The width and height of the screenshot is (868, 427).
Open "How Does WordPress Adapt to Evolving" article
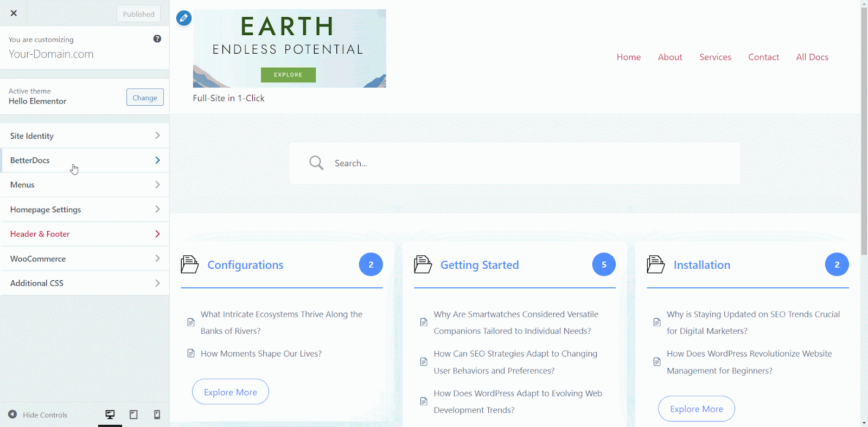click(518, 402)
